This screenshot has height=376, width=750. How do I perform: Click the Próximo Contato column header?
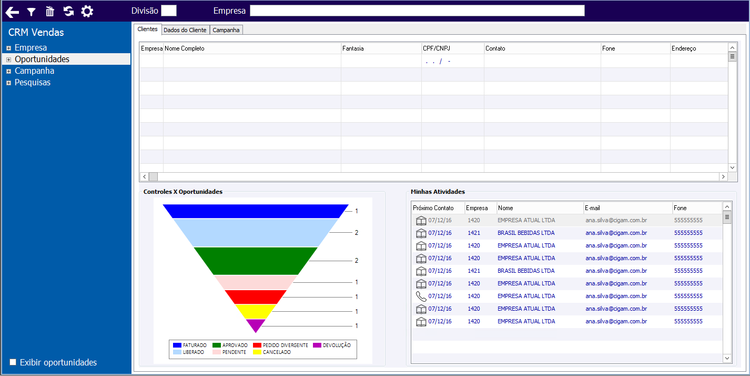438,208
